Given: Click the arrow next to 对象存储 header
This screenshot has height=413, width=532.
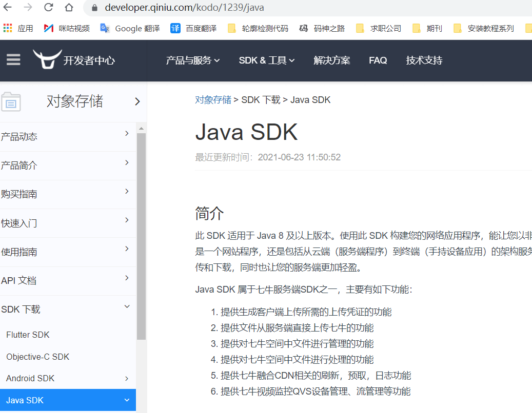Looking at the screenshot, I should pos(137,101).
